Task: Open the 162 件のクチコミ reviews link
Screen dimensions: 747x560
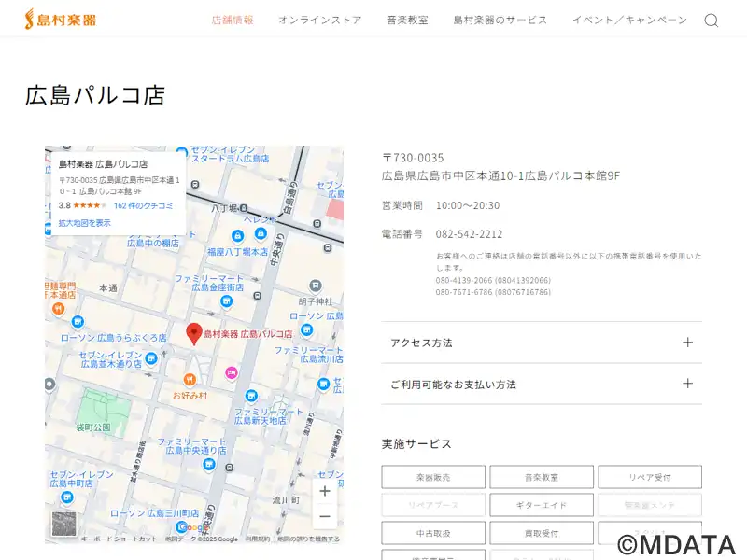Action: coord(144,205)
